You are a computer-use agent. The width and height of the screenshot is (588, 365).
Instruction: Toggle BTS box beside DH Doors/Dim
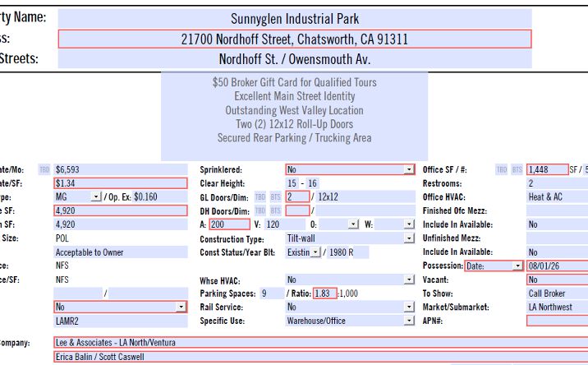[x=276, y=210]
